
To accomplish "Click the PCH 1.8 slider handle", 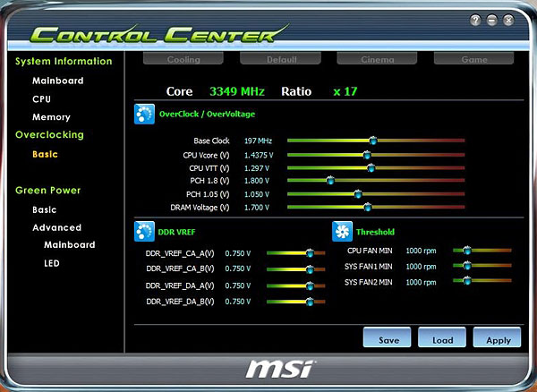I will pos(330,180).
